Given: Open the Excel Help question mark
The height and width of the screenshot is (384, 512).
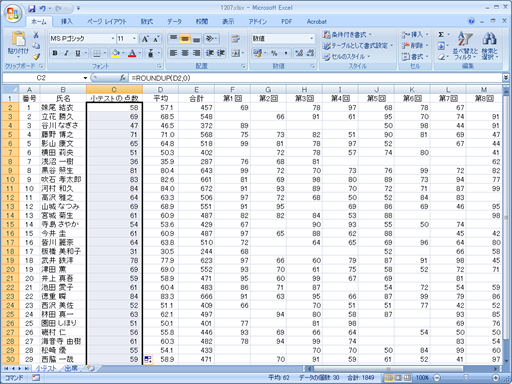Looking at the screenshot, I should point(471,21).
